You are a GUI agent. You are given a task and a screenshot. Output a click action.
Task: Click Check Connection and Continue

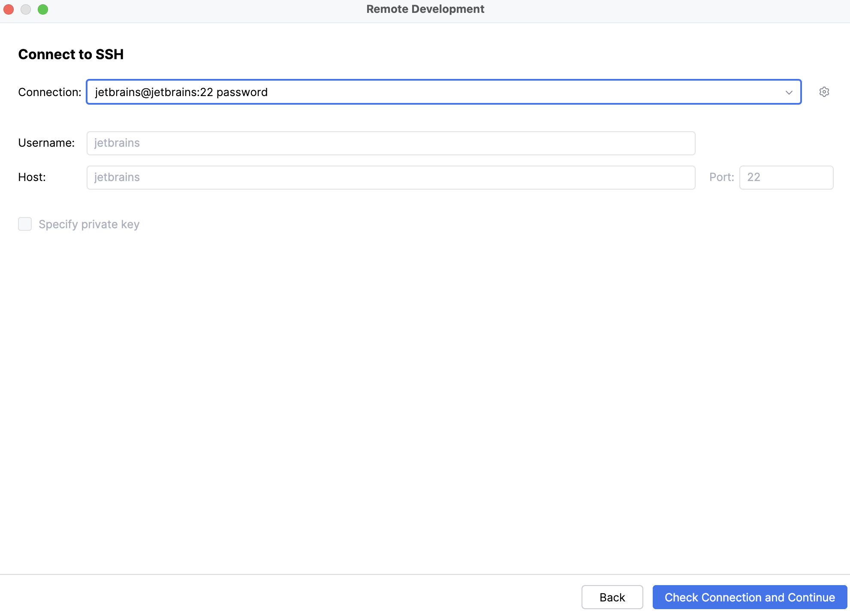point(749,597)
